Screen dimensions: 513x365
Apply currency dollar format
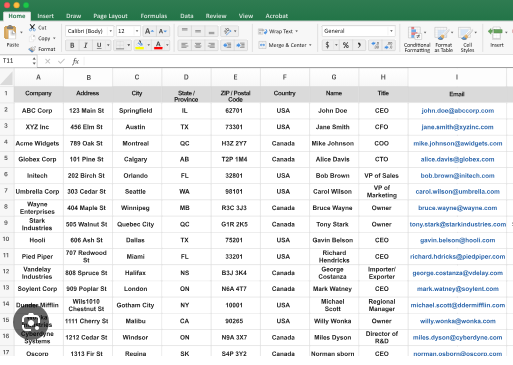[327, 45]
